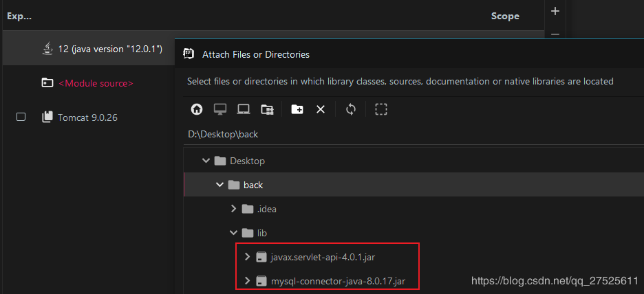Click the dashed-square show hidden files icon
644x294 pixels.
pyautogui.click(x=381, y=109)
